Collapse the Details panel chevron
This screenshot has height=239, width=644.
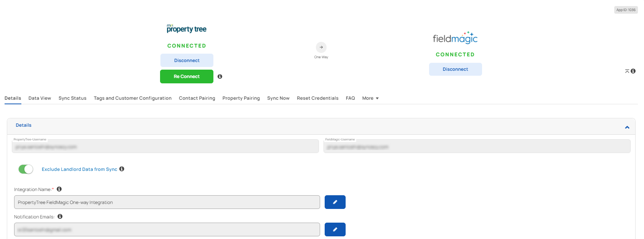point(627,127)
